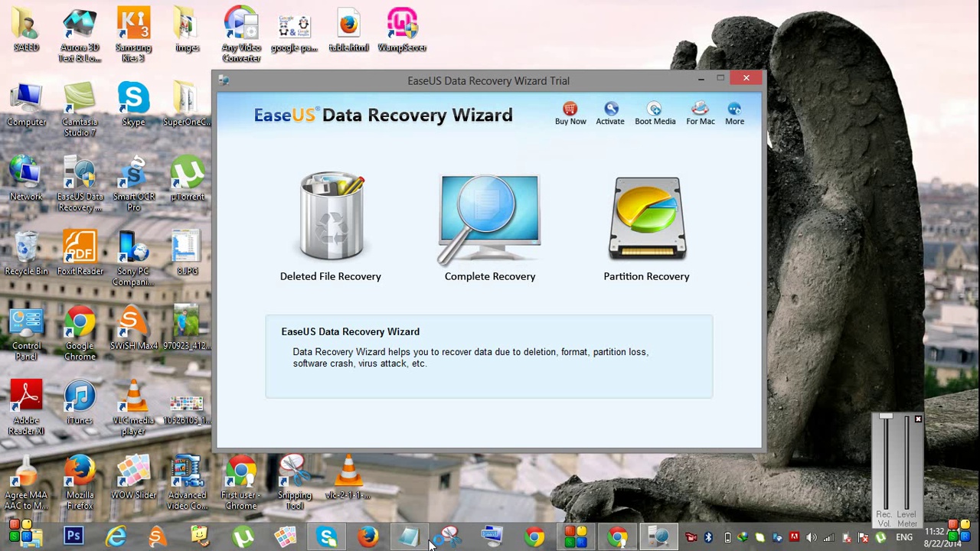The width and height of the screenshot is (980, 551).
Task: Open Agree M4A AAC to M... shortcut
Action: point(26,483)
